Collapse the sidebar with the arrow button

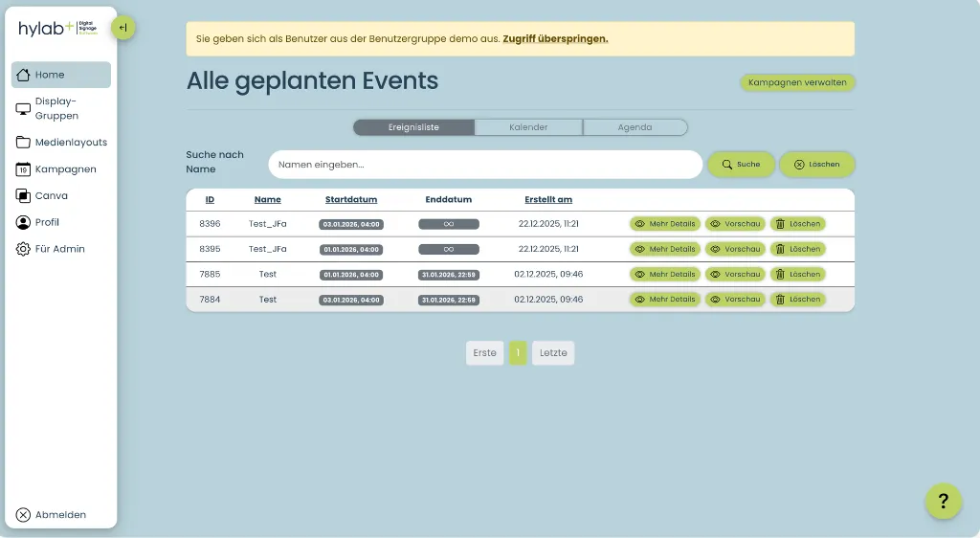click(123, 28)
